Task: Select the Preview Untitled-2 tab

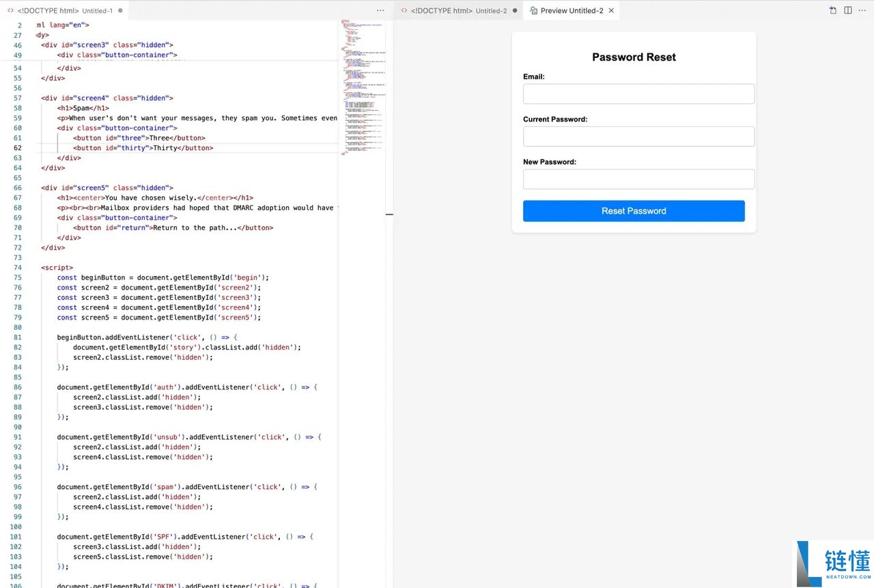Action: [x=571, y=11]
